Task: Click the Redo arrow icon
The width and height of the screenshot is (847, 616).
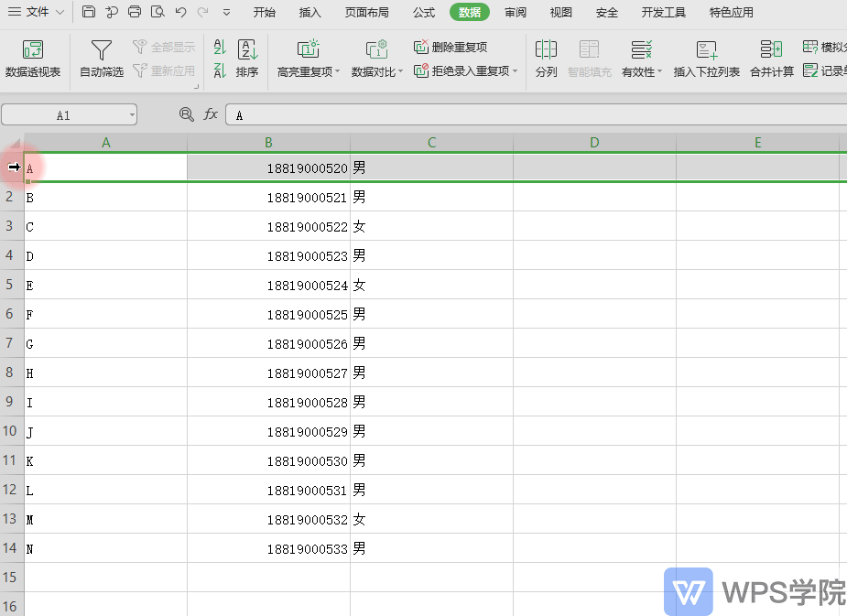Action: click(x=203, y=12)
